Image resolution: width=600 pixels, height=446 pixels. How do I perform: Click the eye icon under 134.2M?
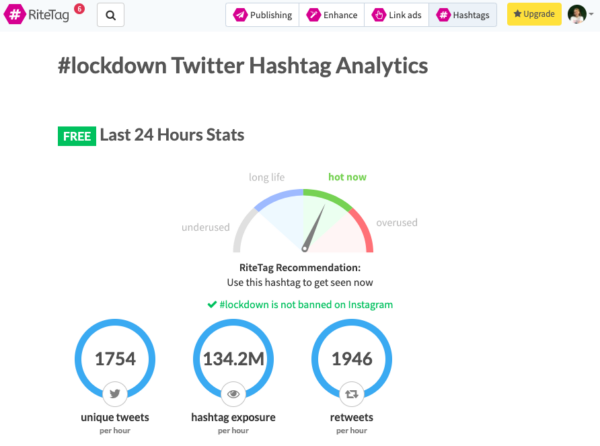pyautogui.click(x=233, y=394)
